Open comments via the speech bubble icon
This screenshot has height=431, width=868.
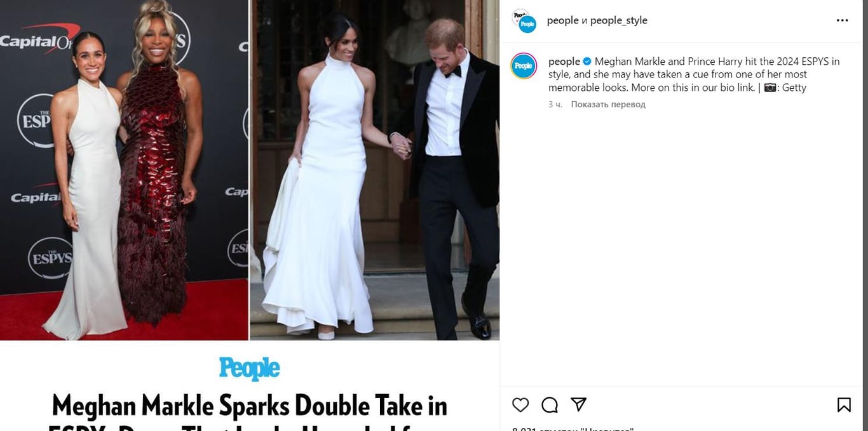tap(550, 405)
